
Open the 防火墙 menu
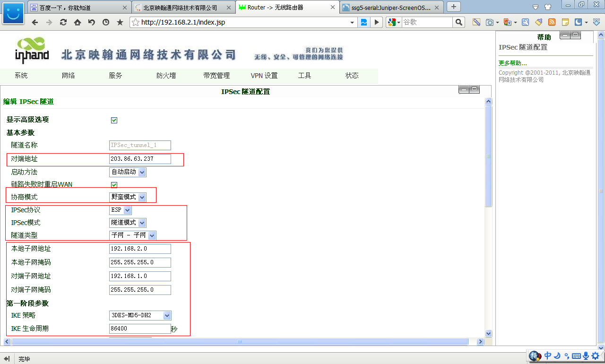(x=166, y=76)
